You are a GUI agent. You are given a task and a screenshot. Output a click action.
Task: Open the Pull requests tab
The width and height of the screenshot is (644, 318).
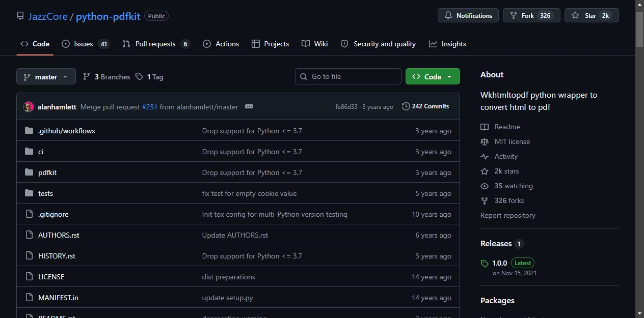(x=156, y=44)
